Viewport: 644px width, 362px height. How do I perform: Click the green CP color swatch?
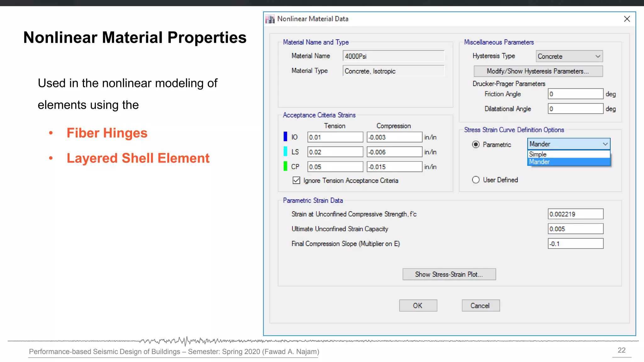pos(285,166)
